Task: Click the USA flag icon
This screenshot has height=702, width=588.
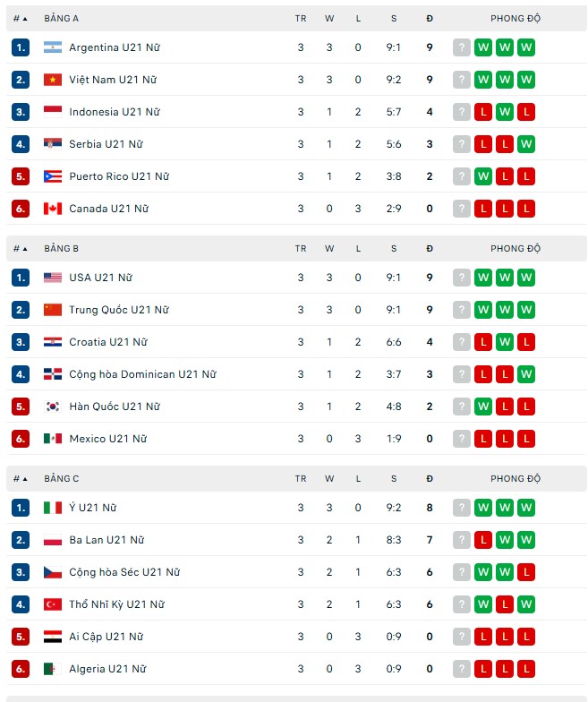Action: click(x=52, y=278)
